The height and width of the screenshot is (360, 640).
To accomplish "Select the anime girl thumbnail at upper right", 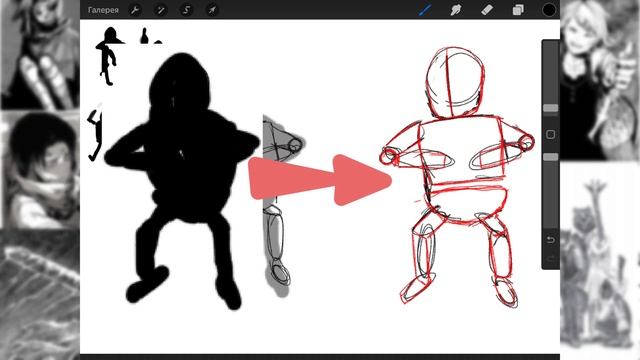I will point(600,80).
